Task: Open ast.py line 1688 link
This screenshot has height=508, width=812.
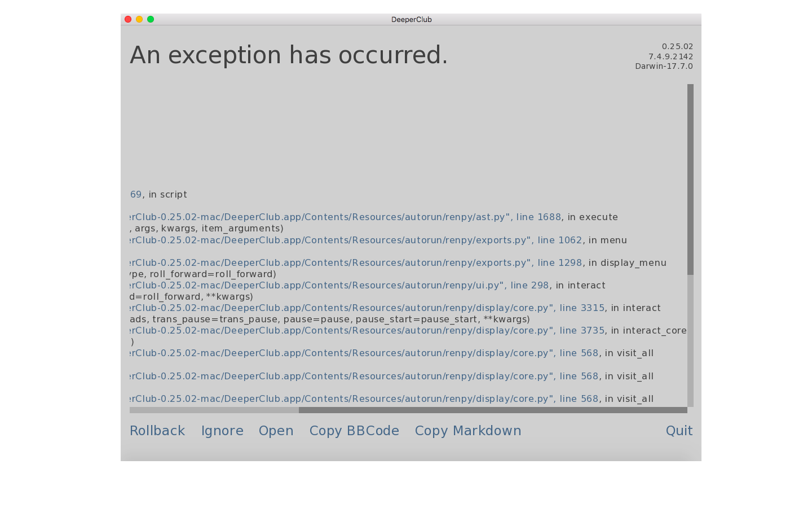Action: tap(346, 217)
